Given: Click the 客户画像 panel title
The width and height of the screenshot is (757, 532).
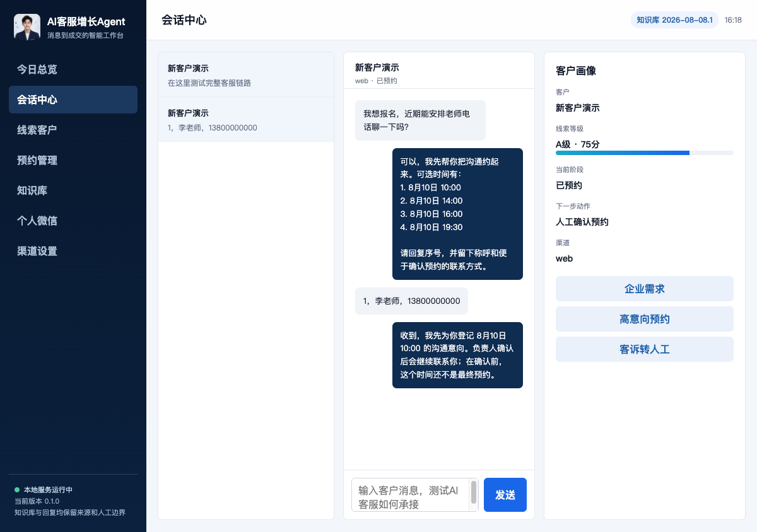Looking at the screenshot, I should pos(576,71).
